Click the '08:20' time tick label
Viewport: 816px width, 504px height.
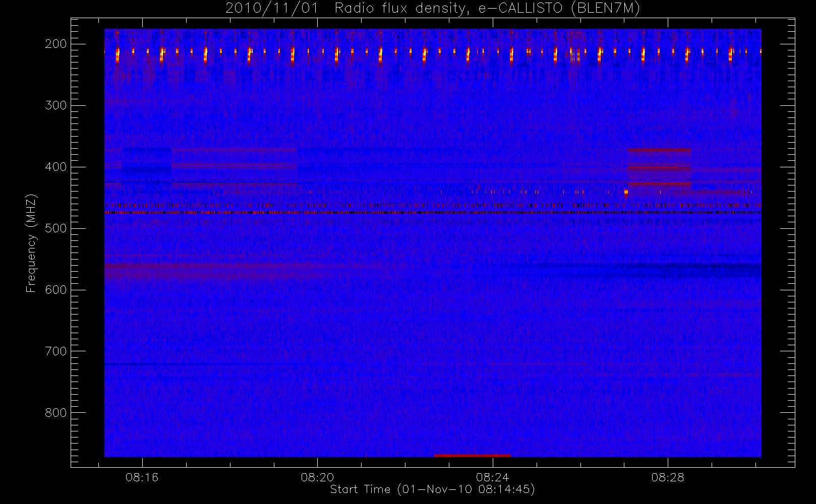[x=317, y=477]
